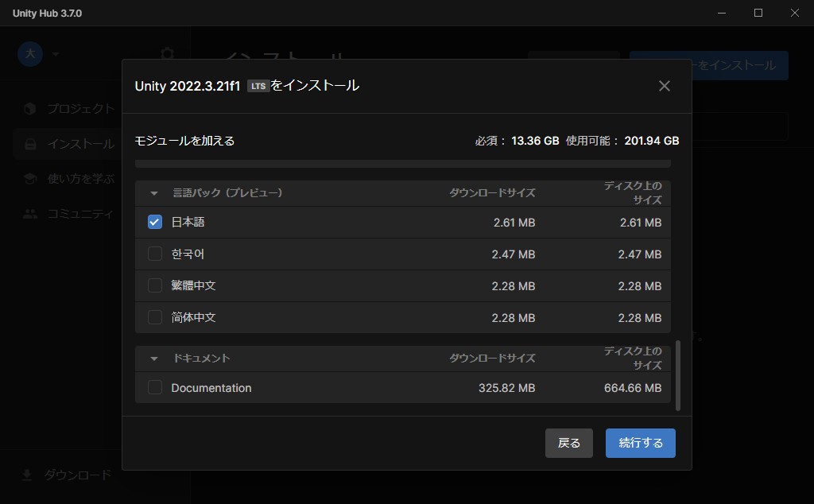This screenshot has height=504, width=814.
Task: Collapse the 言語パック section arrow
Action: pyautogui.click(x=154, y=193)
